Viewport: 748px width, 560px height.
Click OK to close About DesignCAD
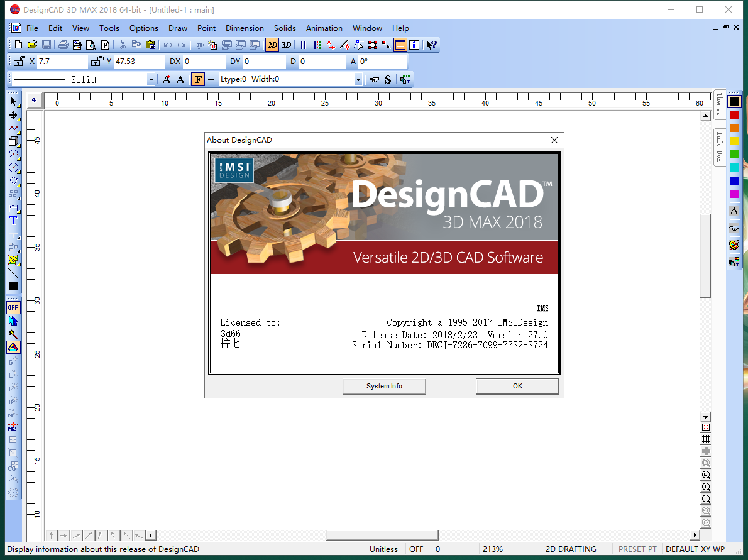tap(517, 386)
